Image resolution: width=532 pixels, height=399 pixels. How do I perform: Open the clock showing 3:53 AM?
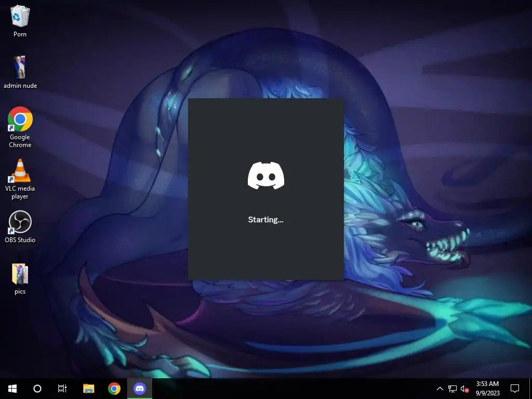click(x=487, y=389)
